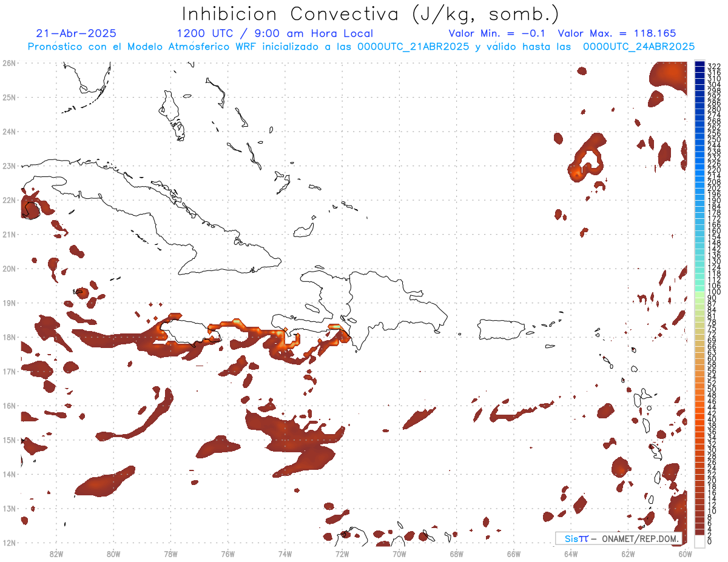Click the 21N latitude label
The width and height of the screenshot is (728, 562).
[x=9, y=234]
